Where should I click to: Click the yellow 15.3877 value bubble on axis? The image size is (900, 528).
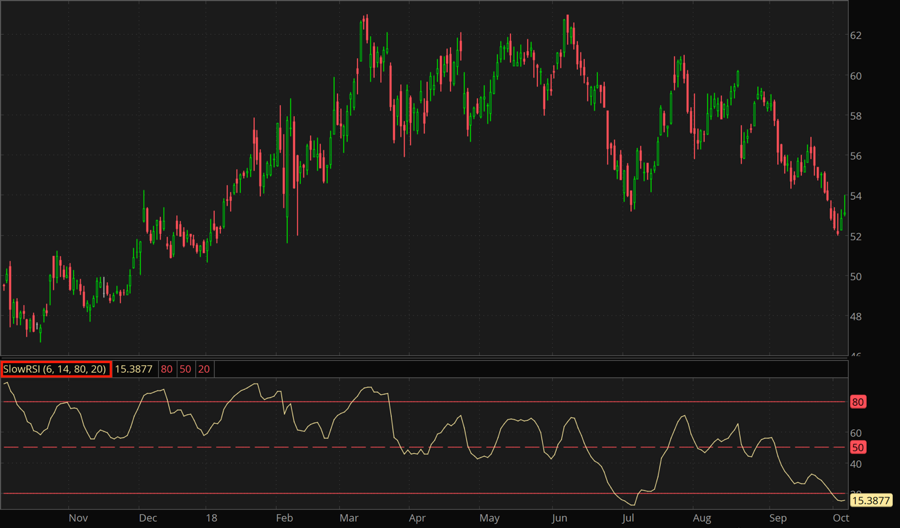tap(869, 498)
